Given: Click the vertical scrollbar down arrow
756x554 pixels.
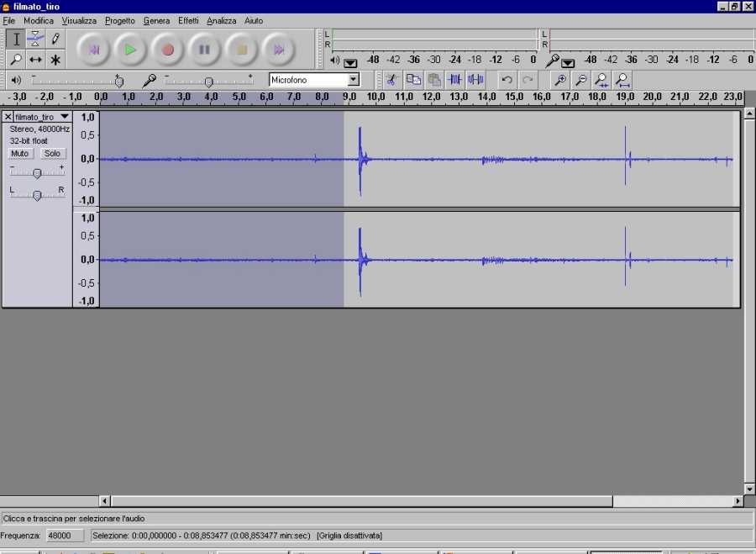Looking at the screenshot, I should 749,489.
